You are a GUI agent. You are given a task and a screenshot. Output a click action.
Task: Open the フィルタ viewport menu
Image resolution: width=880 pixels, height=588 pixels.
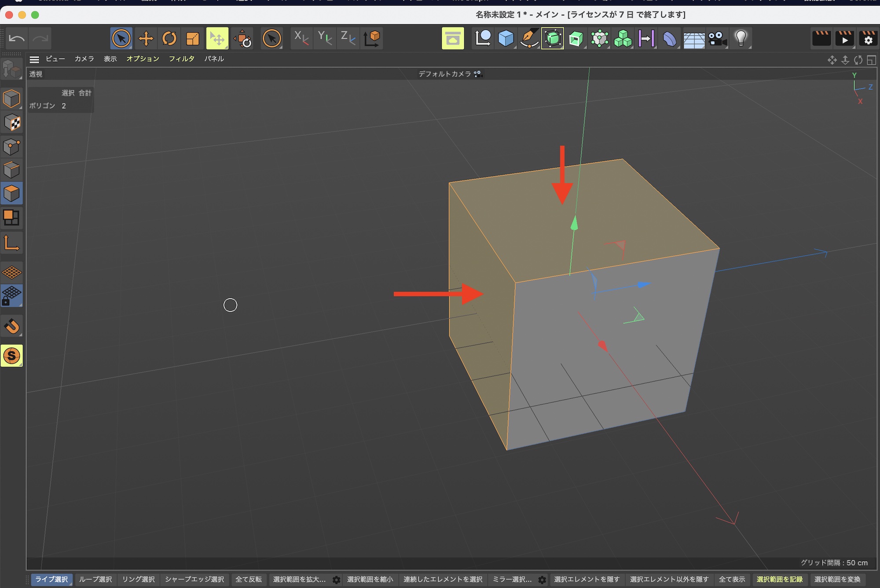click(x=181, y=59)
